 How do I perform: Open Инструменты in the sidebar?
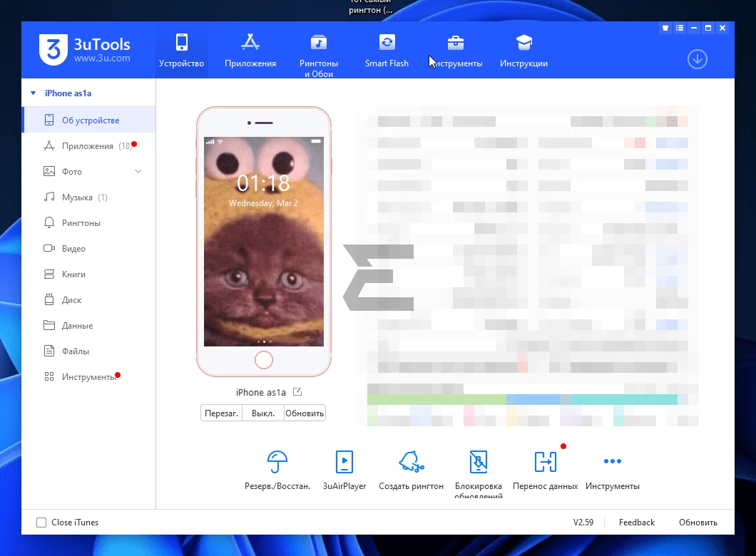pos(88,377)
